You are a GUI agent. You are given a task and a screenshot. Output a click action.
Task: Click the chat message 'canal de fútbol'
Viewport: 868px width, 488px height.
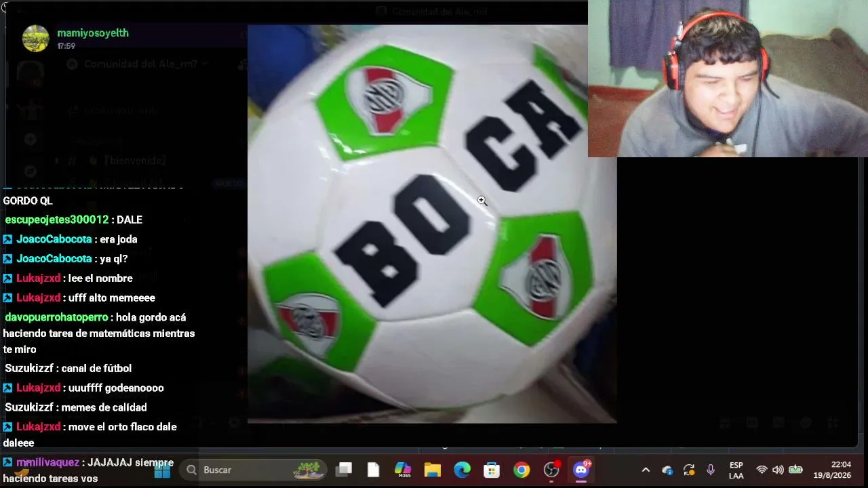coord(96,369)
